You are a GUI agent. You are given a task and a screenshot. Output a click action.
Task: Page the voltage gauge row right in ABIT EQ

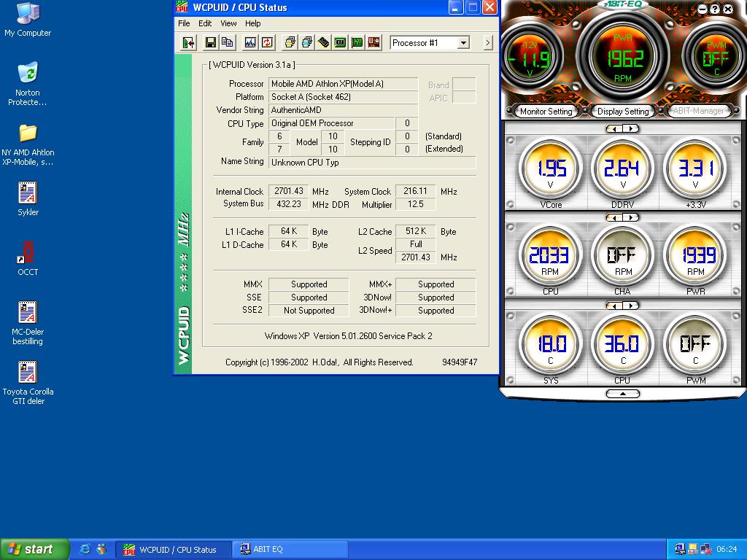pos(631,128)
